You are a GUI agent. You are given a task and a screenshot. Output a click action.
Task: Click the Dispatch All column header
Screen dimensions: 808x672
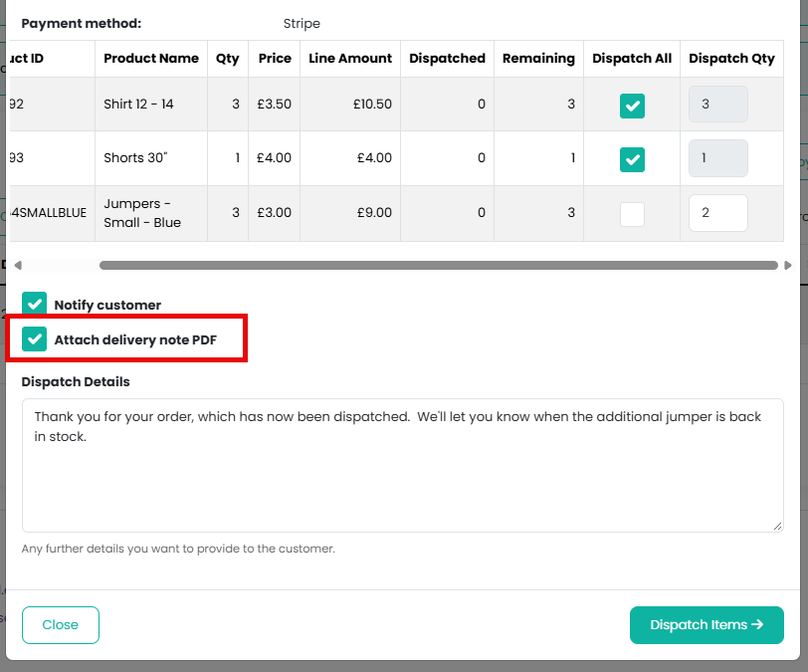[x=632, y=59]
